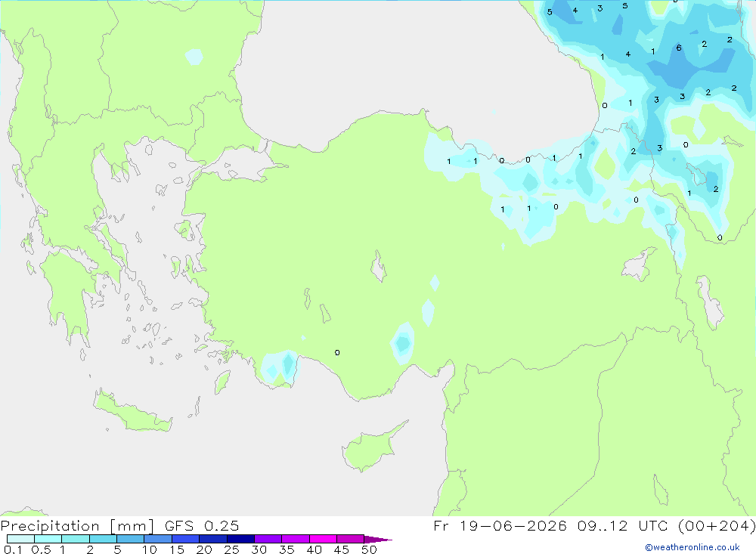Click the "50" legend scale label
The image size is (756, 554).
[370, 549]
